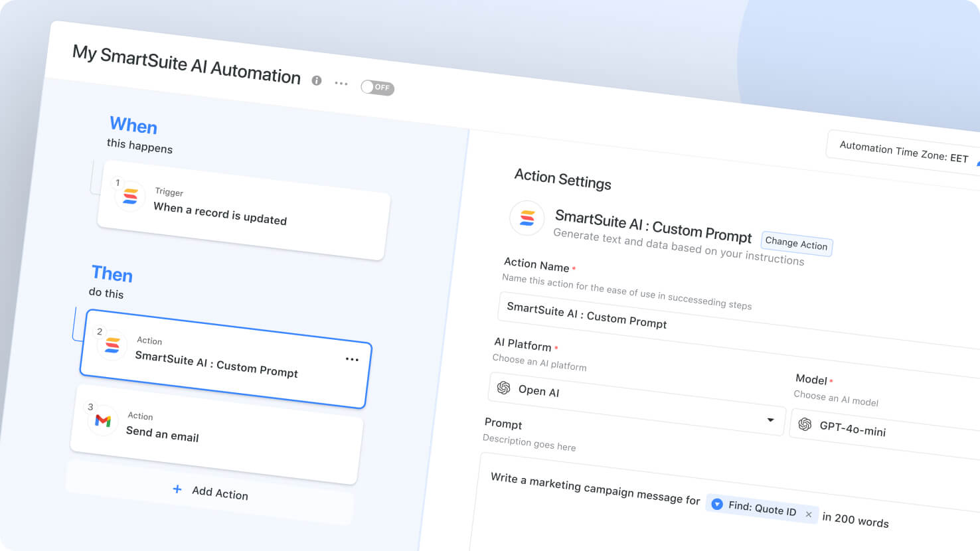Click the 'Find: Quote ID' token chip
Screen dimensions: 980x551
[762, 509]
